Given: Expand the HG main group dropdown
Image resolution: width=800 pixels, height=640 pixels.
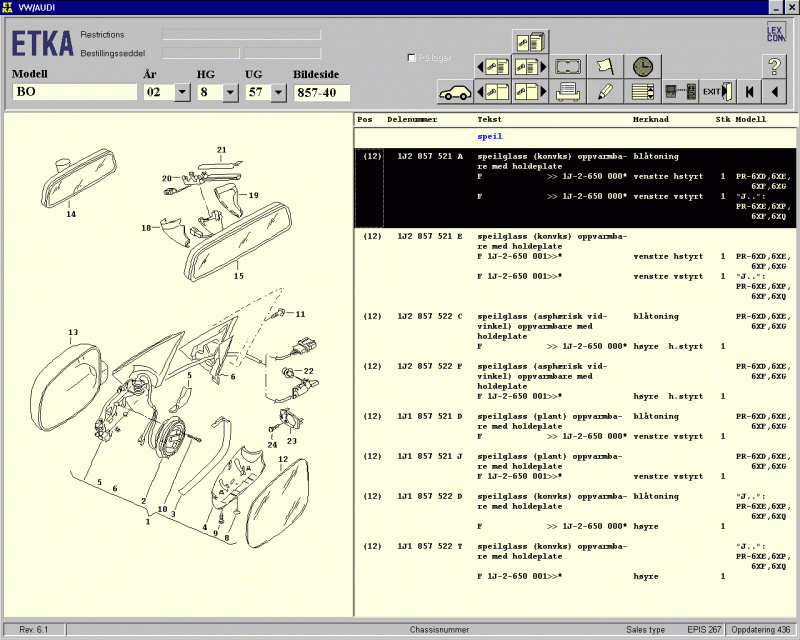Looking at the screenshot, I should (x=230, y=92).
